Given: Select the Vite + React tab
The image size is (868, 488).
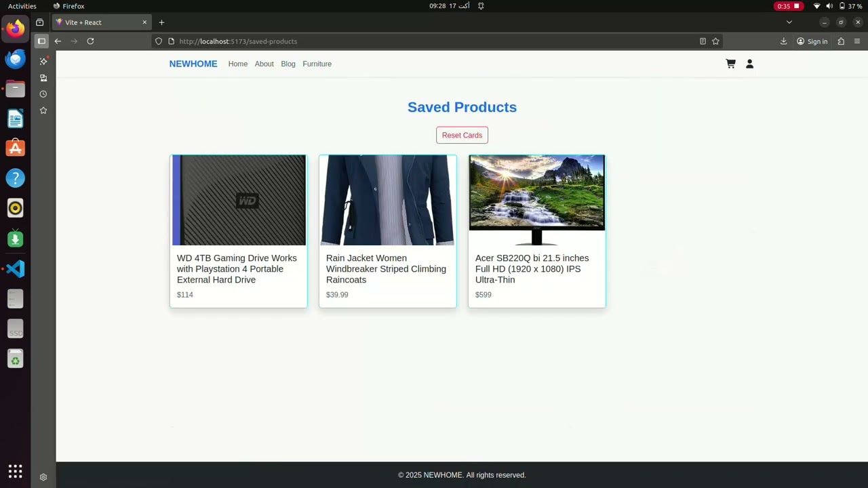Looking at the screenshot, I should coord(101,22).
